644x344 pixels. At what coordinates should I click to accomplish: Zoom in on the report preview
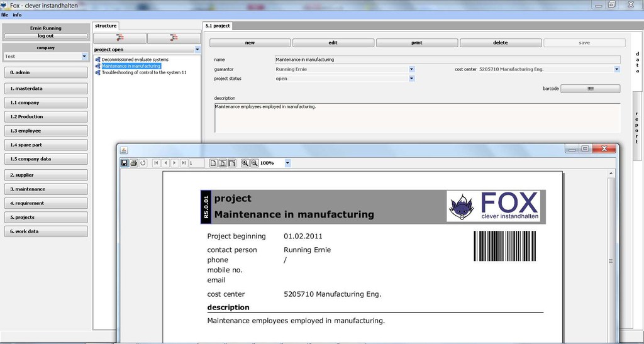pyautogui.click(x=245, y=163)
